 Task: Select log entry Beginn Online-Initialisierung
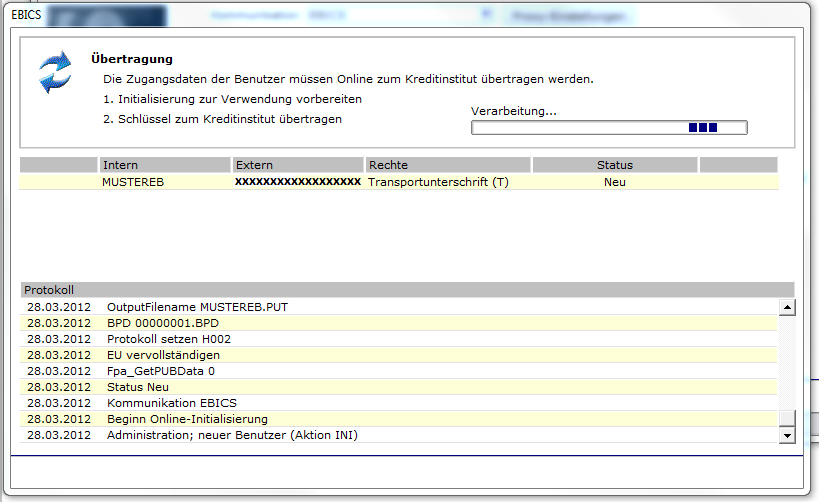tap(399, 419)
